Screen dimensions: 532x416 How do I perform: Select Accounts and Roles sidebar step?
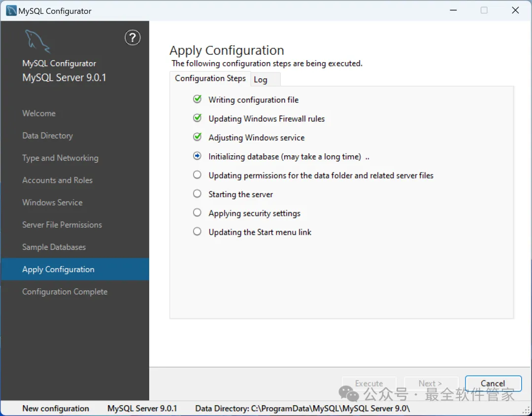click(x=57, y=180)
